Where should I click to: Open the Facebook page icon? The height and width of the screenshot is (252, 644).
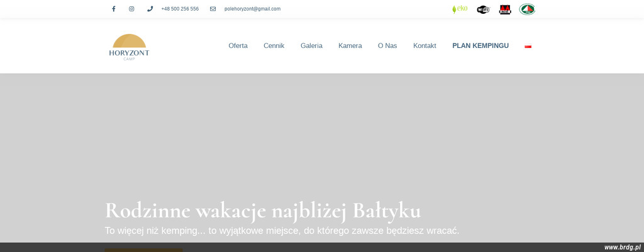[x=114, y=9]
